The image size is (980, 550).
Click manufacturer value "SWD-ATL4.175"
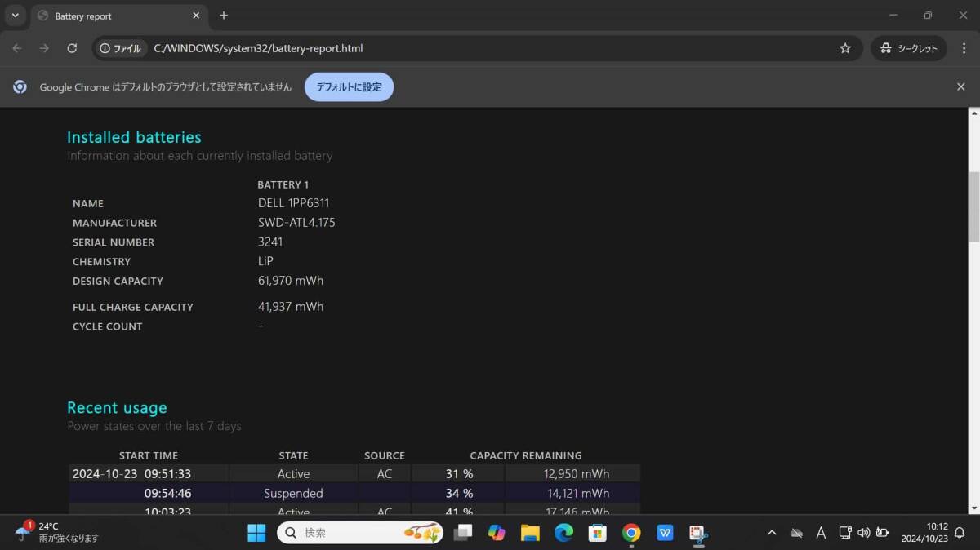pos(296,222)
